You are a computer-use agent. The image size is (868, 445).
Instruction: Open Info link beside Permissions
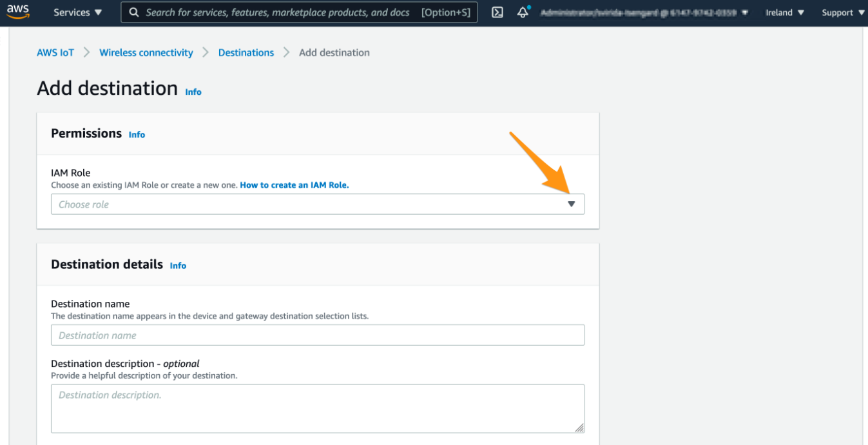coord(137,135)
